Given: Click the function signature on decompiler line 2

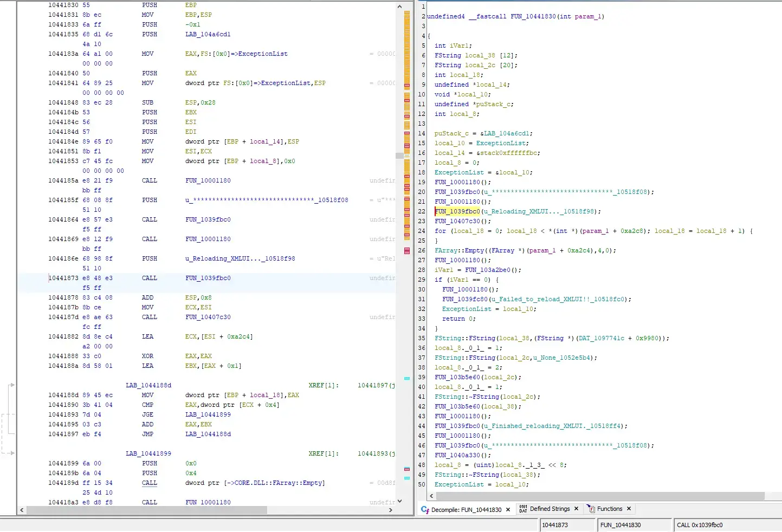Looking at the screenshot, I should tap(515, 16).
